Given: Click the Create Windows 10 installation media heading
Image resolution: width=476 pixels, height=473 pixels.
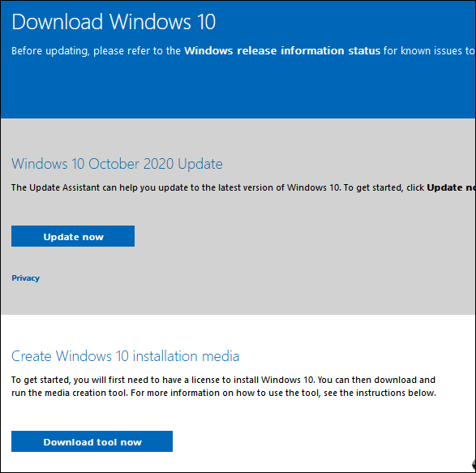Looking at the screenshot, I should click(125, 356).
